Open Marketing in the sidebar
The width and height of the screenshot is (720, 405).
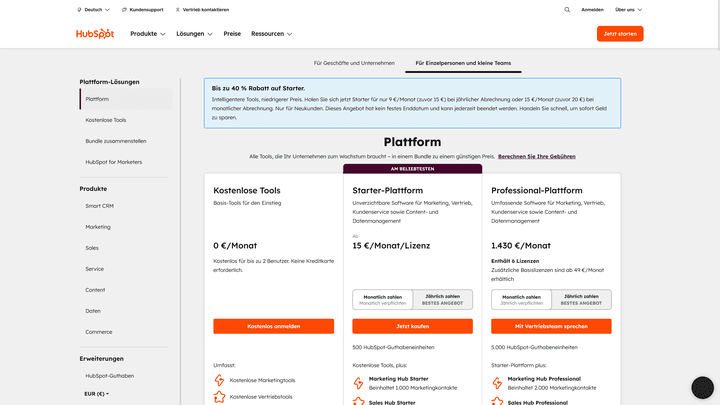(98, 227)
